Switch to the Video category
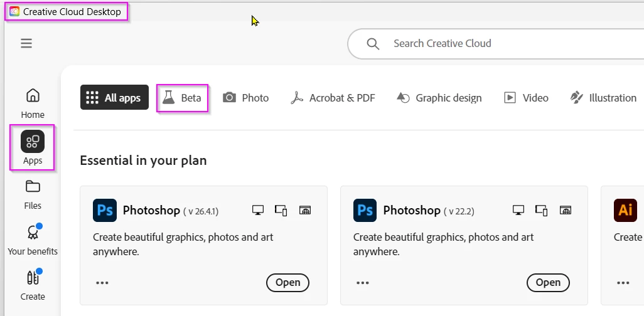Viewport: 644px width, 316px height. point(526,98)
